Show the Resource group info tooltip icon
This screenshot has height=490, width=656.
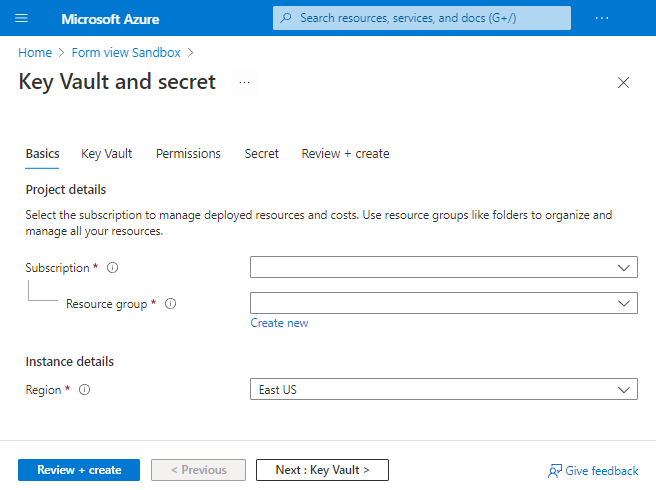[170, 304]
